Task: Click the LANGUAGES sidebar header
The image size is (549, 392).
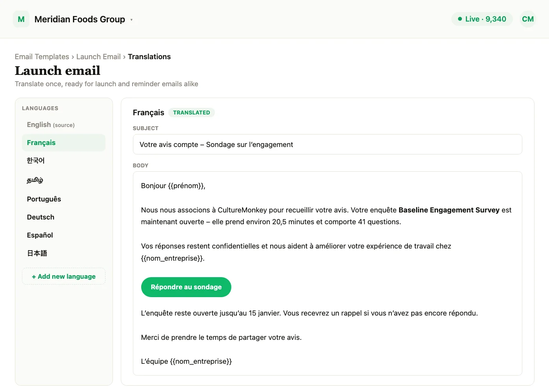Action: pos(40,108)
